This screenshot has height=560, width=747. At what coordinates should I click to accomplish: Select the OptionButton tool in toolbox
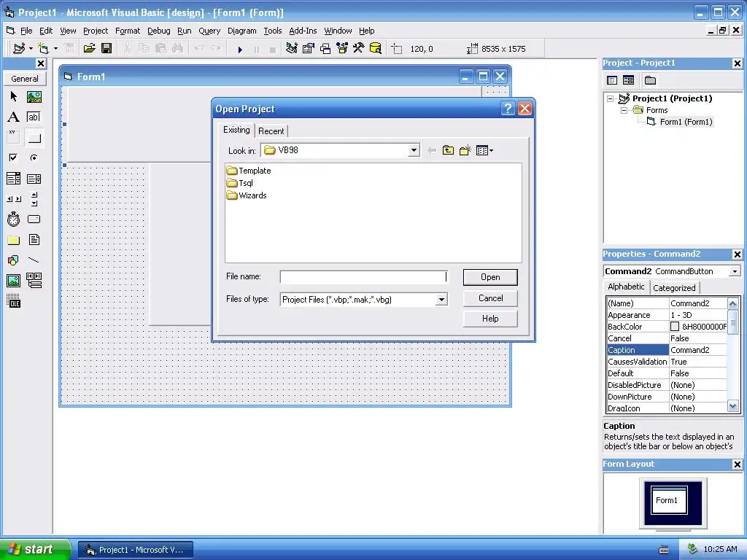point(34,157)
